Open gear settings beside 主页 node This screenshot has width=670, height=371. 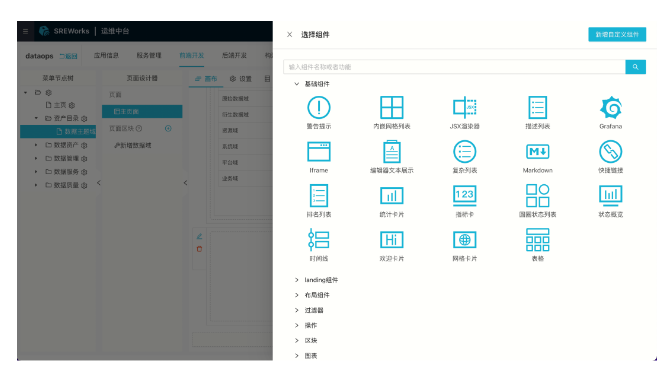[x=72, y=105]
